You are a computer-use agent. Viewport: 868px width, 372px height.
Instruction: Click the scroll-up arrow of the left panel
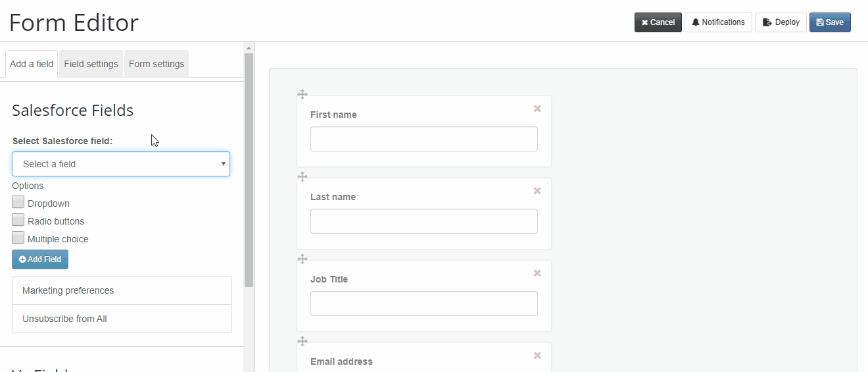[x=249, y=47]
